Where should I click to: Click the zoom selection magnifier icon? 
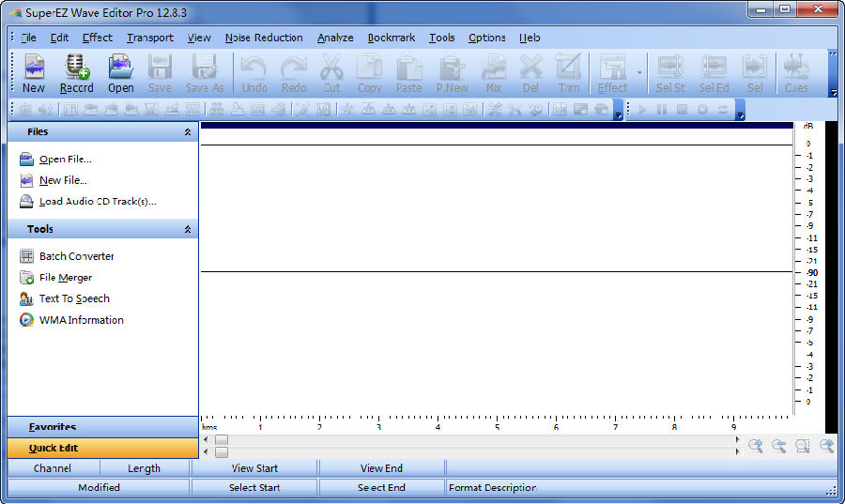click(x=803, y=446)
